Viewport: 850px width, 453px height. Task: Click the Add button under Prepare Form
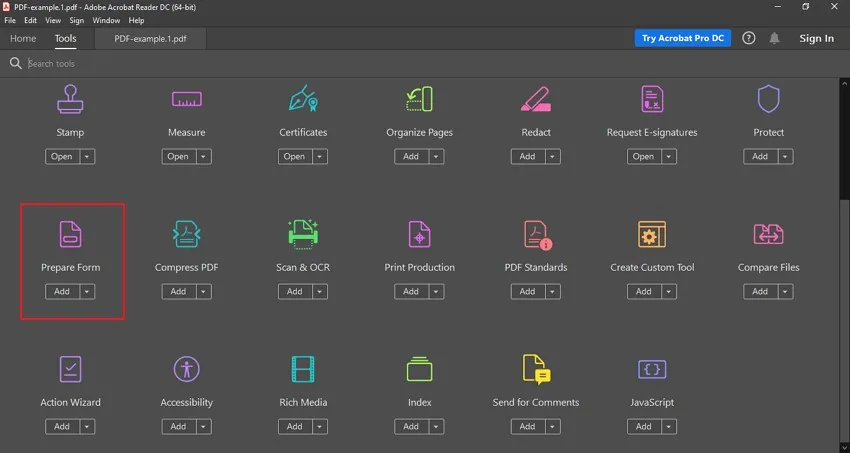point(62,292)
